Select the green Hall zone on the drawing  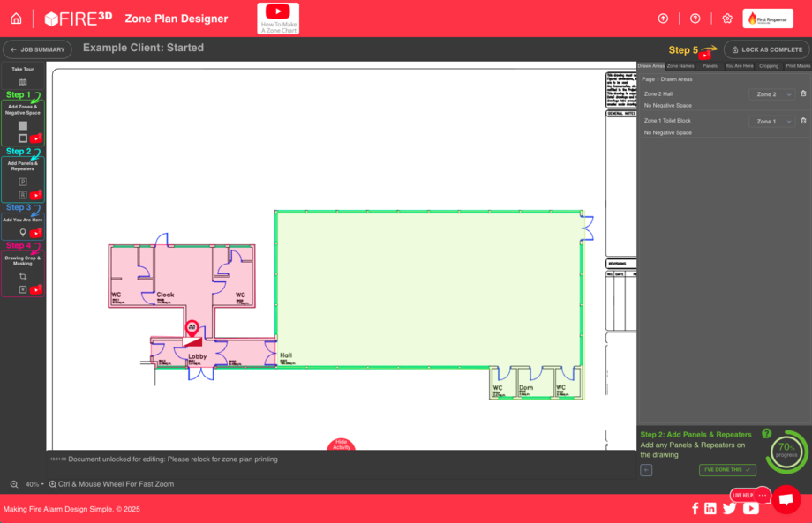[x=428, y=288]
